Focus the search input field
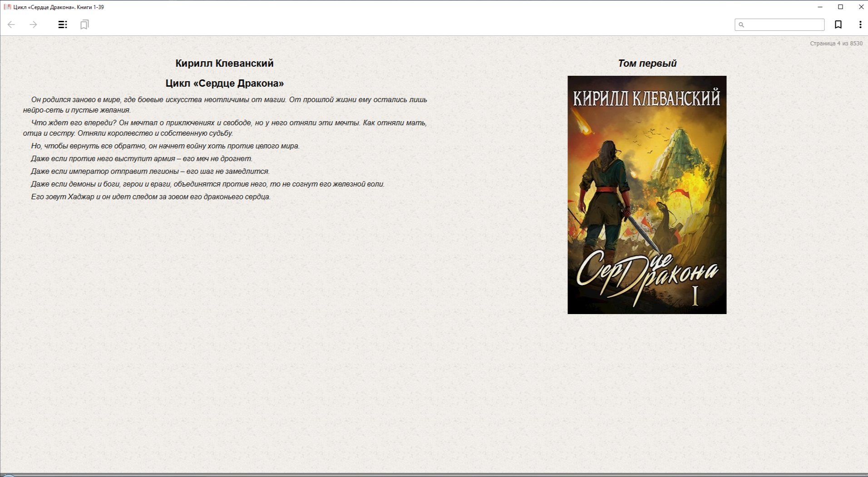 (x=784, y=25)
